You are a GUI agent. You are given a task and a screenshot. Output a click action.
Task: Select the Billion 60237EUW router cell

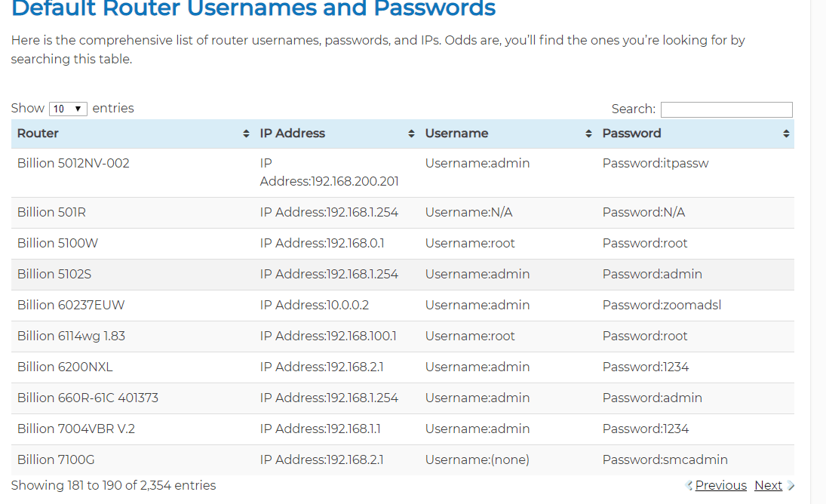(132, 306)
